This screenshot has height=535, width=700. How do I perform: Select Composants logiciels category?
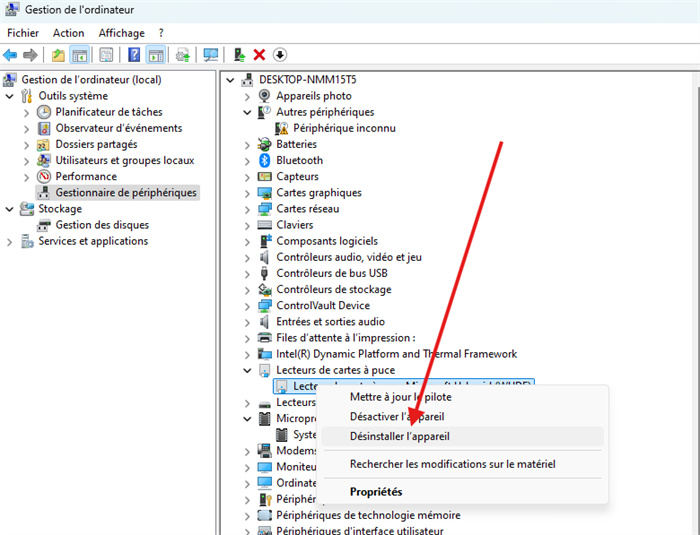click(x=327, y=241)
